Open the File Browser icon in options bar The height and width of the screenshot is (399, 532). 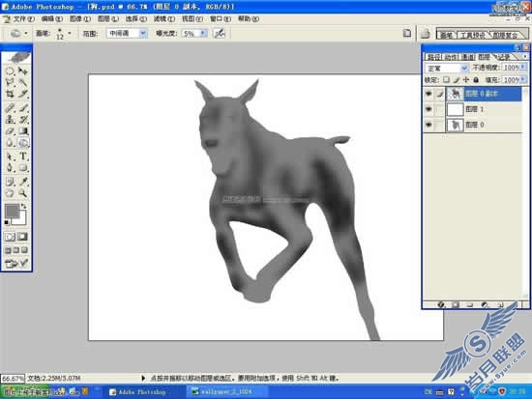point(426,34)
